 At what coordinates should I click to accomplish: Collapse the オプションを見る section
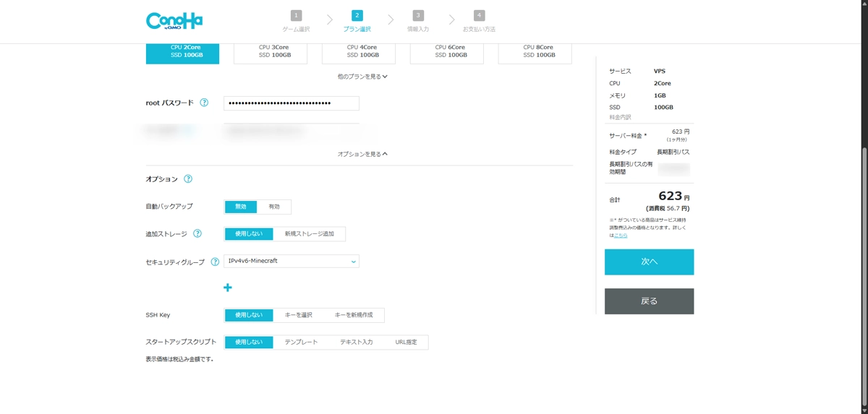coord(362,154)
